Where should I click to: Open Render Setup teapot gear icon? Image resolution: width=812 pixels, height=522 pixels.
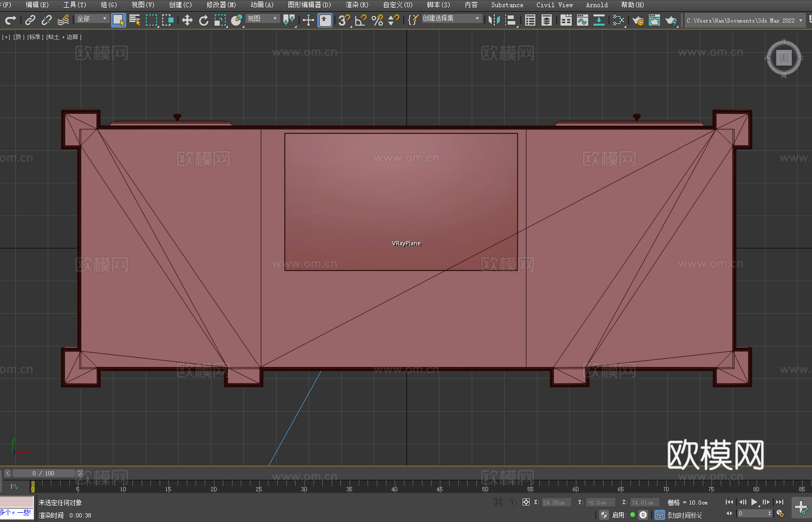tap(638, 20)
